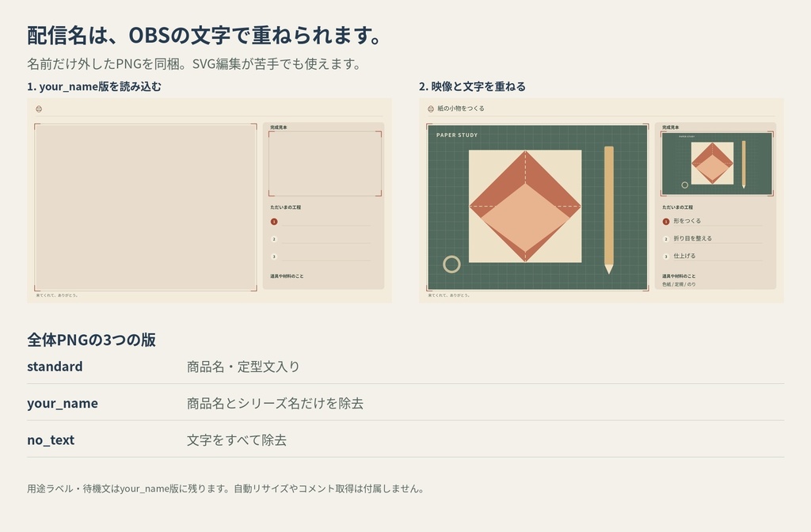Click the description 文字をすべて除去

pos(236,440)
